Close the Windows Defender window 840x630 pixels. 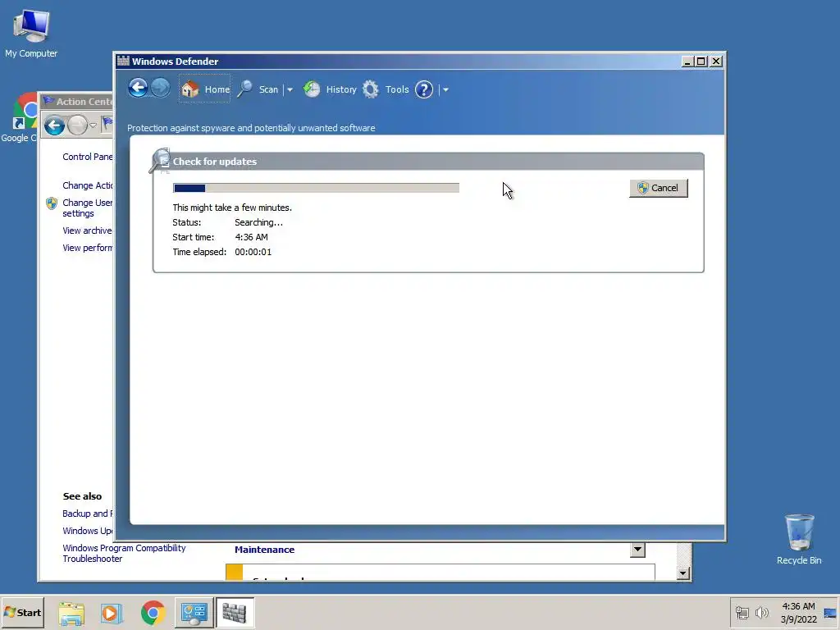715,62
